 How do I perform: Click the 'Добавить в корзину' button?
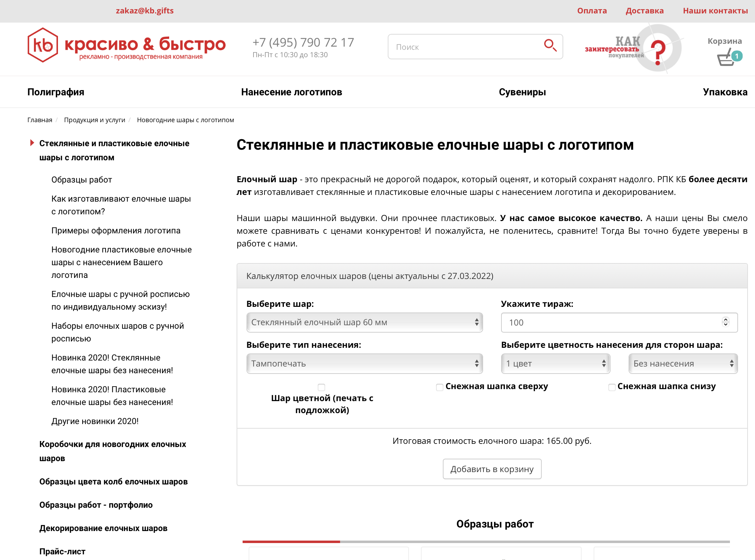[x=492, y=469]
